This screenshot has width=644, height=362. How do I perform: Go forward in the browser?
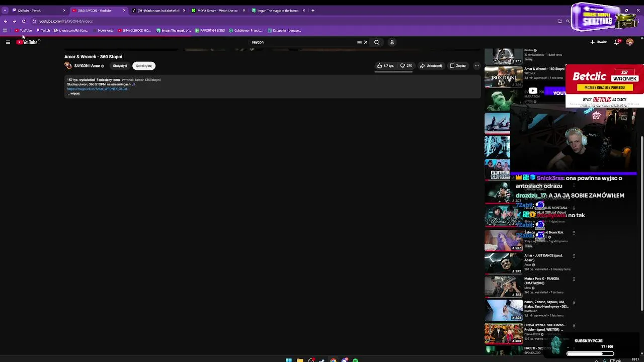tap(15, 21)
